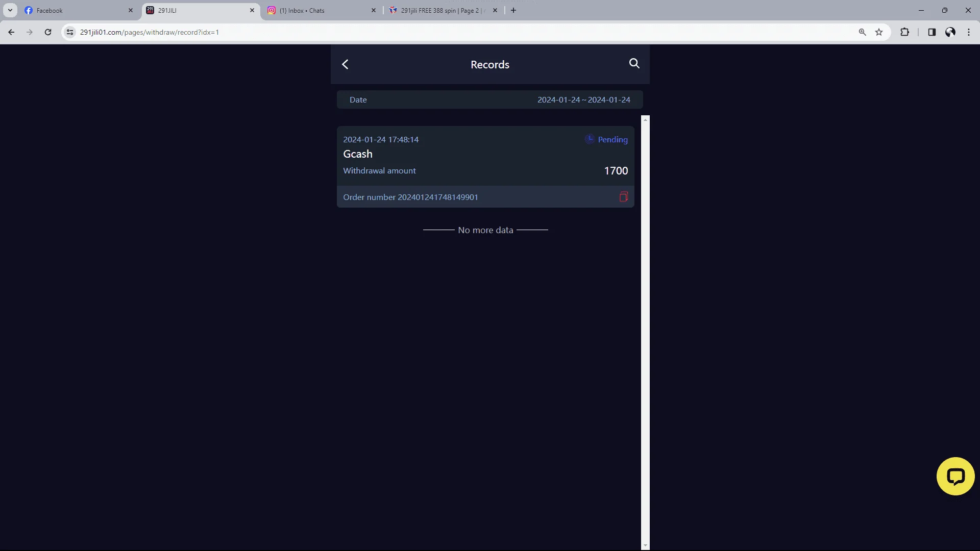Click the withdrawal amount 1700
Image resolution: width=980 pixels, height=551 pixels.
(x=616, y=171)
